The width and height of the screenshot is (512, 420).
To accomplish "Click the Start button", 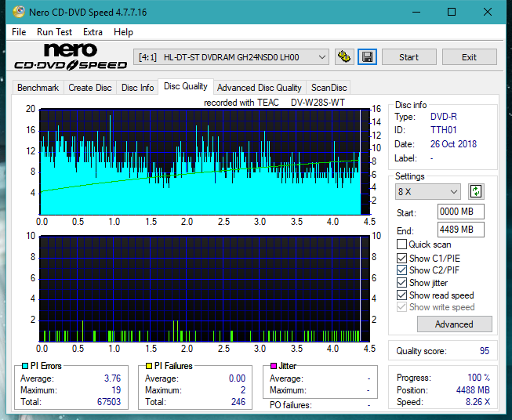I will [x=409, y=57].
